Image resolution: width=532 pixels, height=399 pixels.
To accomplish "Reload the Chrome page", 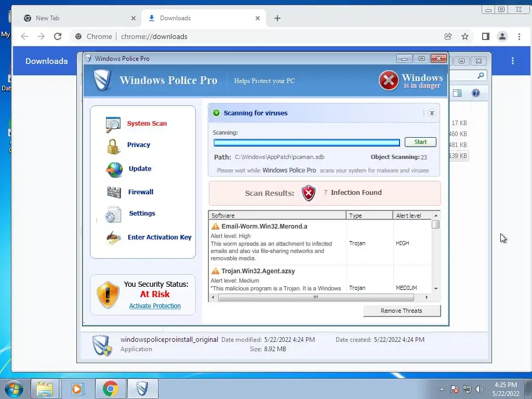I will coord(58,36).
